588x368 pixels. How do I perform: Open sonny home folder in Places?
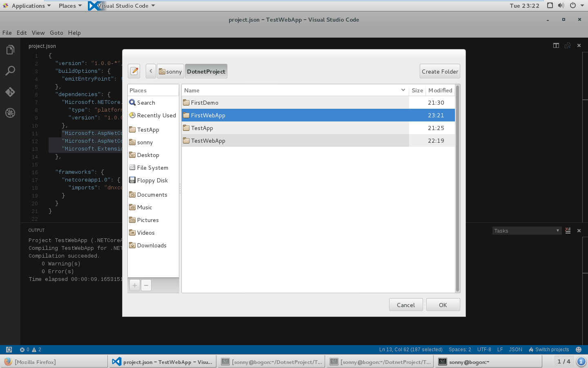point(153,142)
